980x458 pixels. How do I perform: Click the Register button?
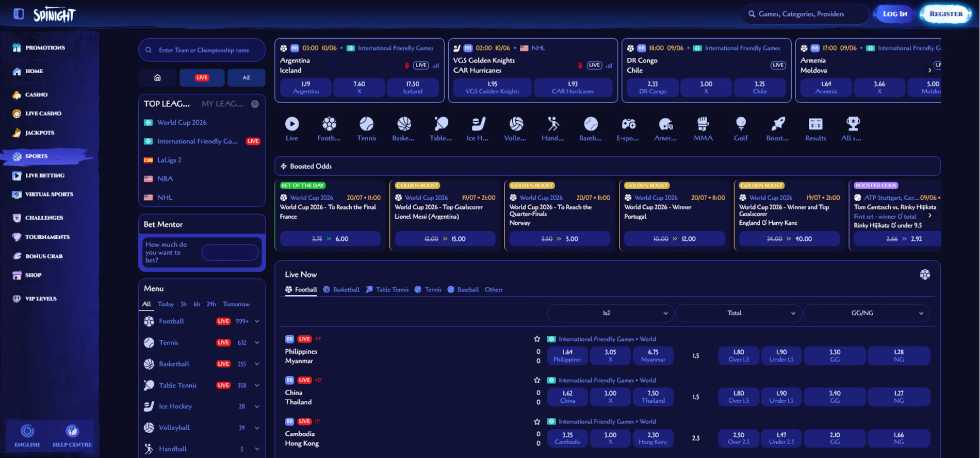pos(946,14)
